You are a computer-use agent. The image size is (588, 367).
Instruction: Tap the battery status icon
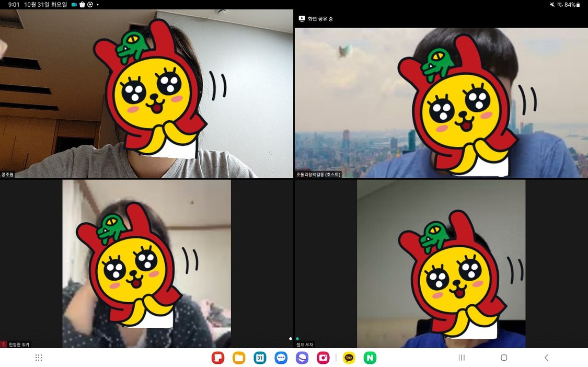point(578,5)
